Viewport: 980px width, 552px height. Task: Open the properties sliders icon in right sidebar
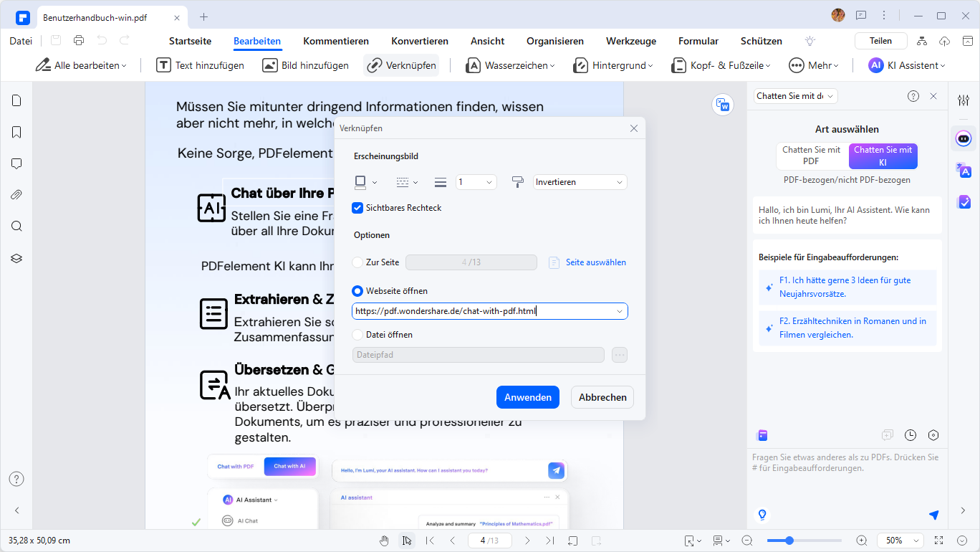(x=964, y=100)
